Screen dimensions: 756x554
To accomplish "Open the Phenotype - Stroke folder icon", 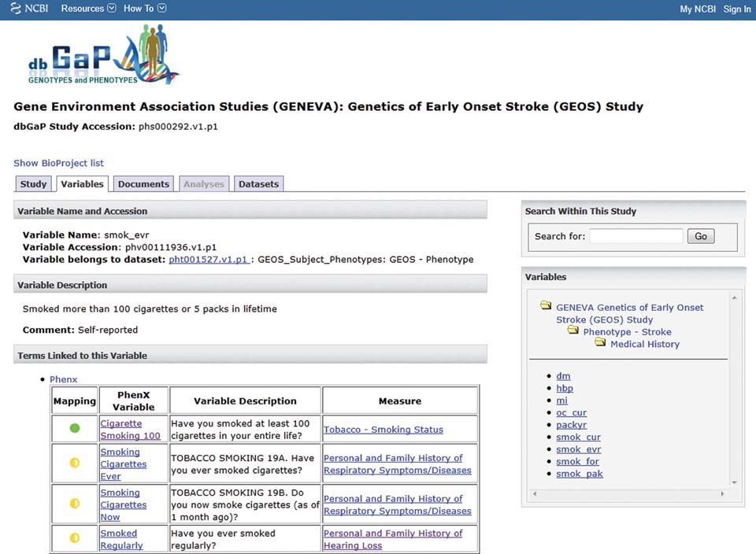I will [573, 330].
